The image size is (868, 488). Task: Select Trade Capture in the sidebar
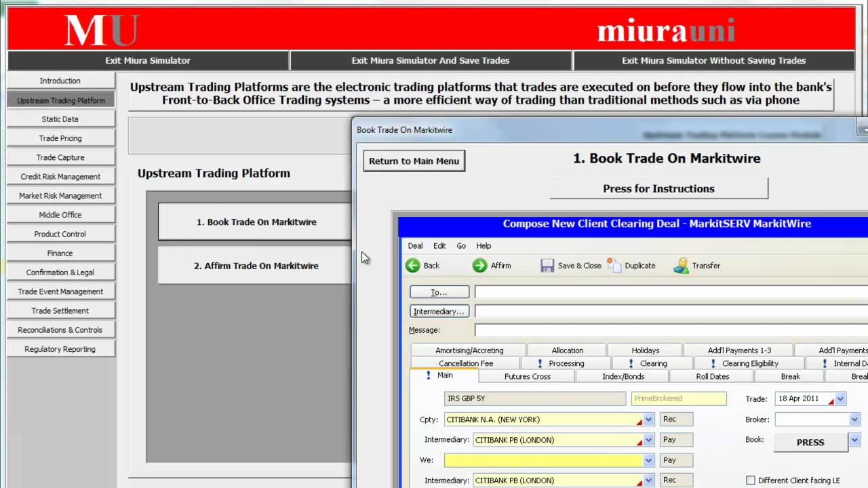(x=60, y=157)
